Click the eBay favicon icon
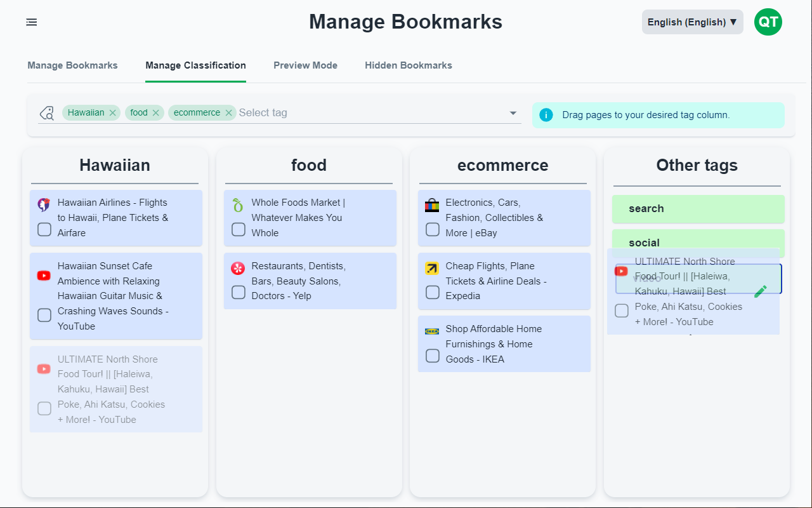This screenshot has height=508, width=812. [432, 205]
